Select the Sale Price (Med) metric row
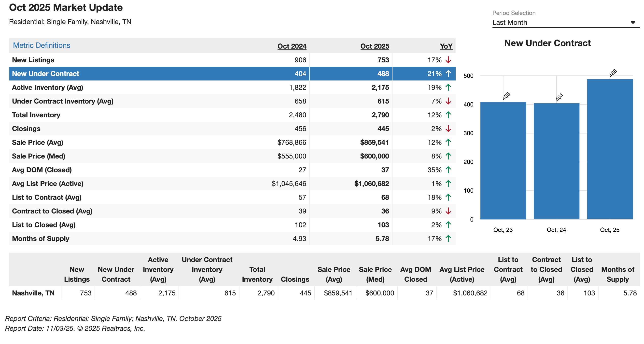 click(39, 156)
